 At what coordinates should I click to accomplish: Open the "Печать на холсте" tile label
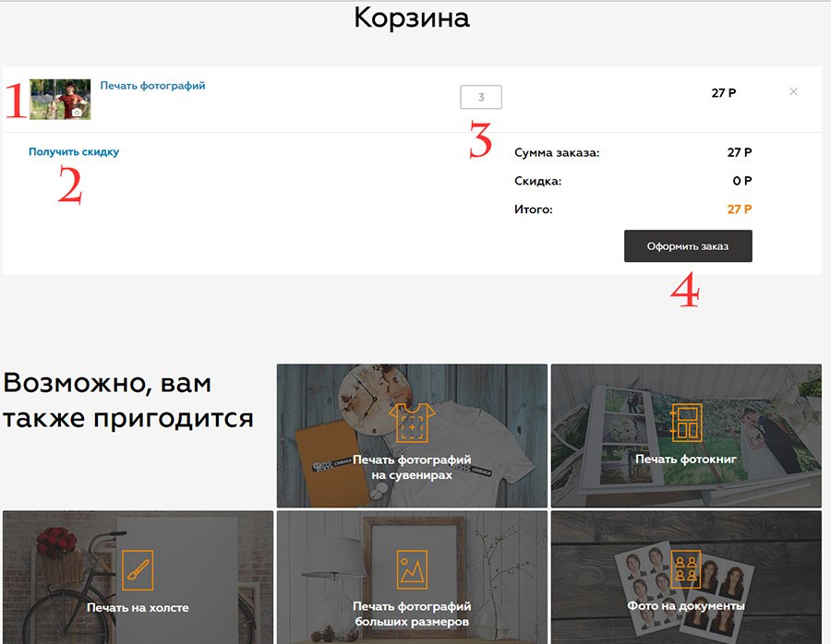[x=138, y=608]
